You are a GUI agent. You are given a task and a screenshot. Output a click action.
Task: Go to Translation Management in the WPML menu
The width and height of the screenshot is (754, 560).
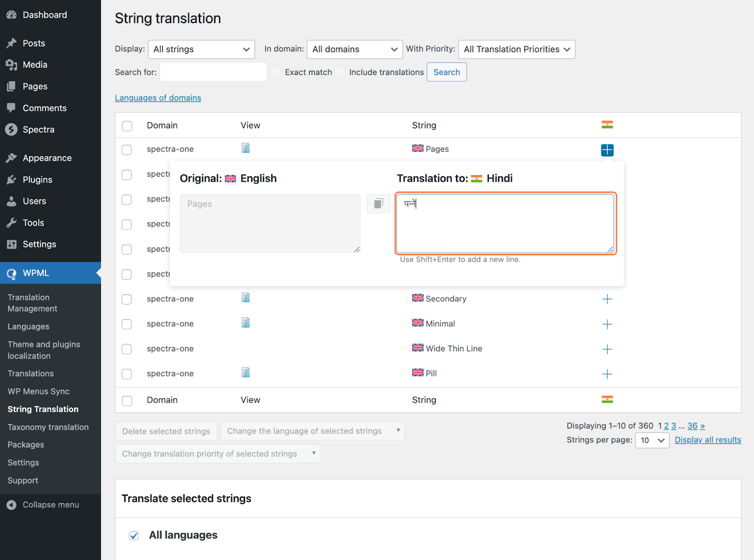[x=31, y=303]
